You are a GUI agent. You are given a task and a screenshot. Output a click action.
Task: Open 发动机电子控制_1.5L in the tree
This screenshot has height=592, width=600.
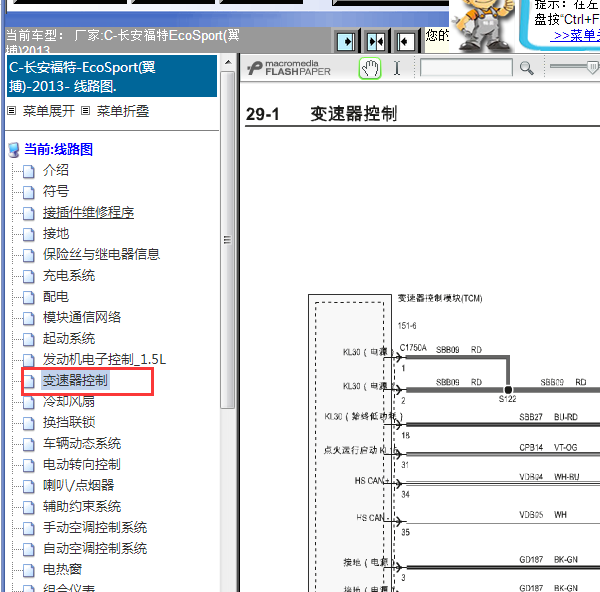click(x=104, y=359)
